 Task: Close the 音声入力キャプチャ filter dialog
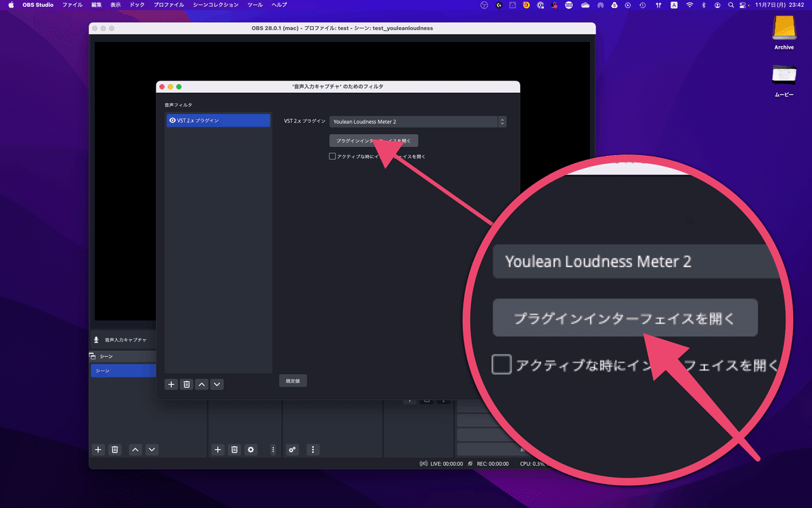point(162,87)
